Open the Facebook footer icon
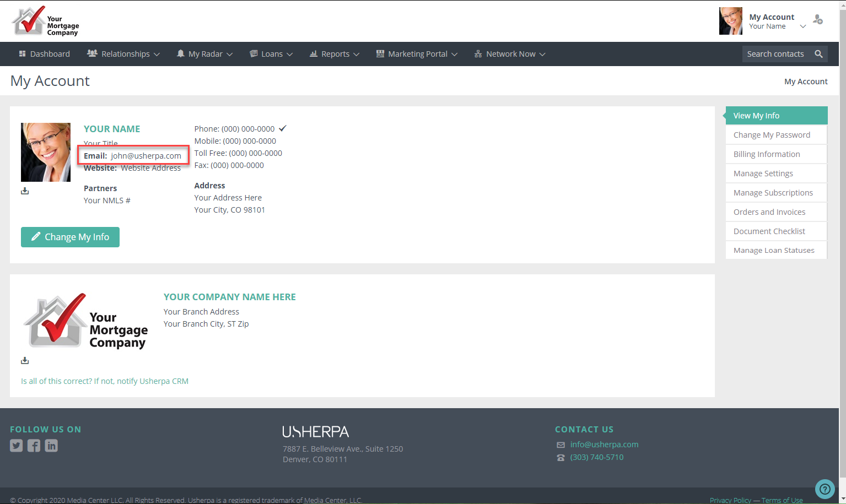This screenshot has height=504, width=846. tap(34, 446)
